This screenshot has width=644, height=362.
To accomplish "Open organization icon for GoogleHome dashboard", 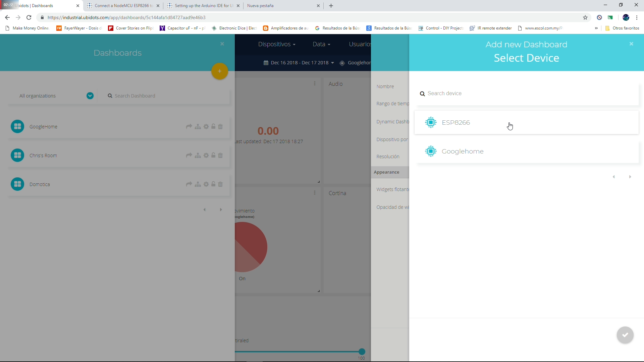I will 198,127.
